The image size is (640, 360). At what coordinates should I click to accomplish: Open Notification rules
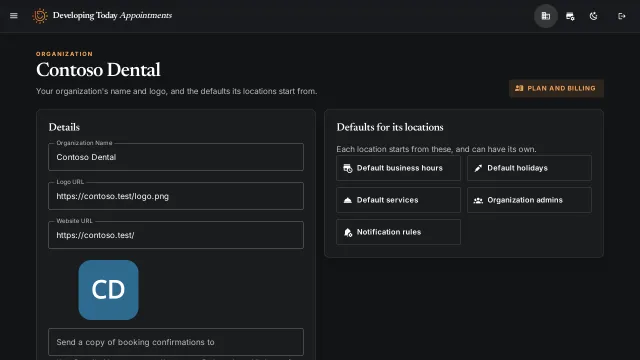tap(398, 232)
